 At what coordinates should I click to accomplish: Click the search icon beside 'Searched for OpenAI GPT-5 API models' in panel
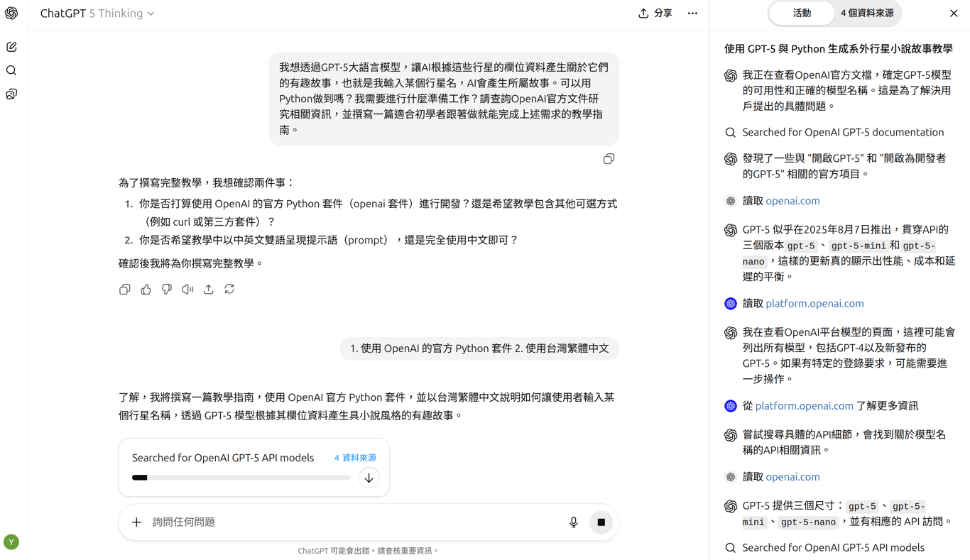[x=730, y=548]
